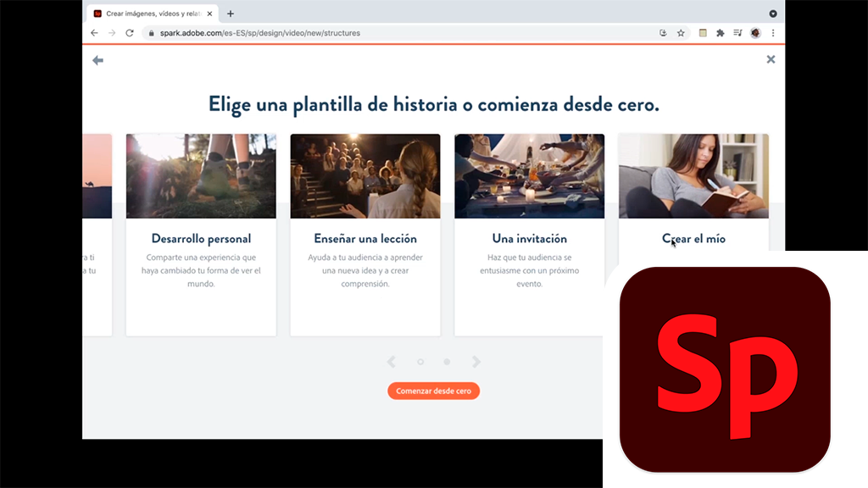Close the template chooser with X
868x488 pixels.
point(771,59)
